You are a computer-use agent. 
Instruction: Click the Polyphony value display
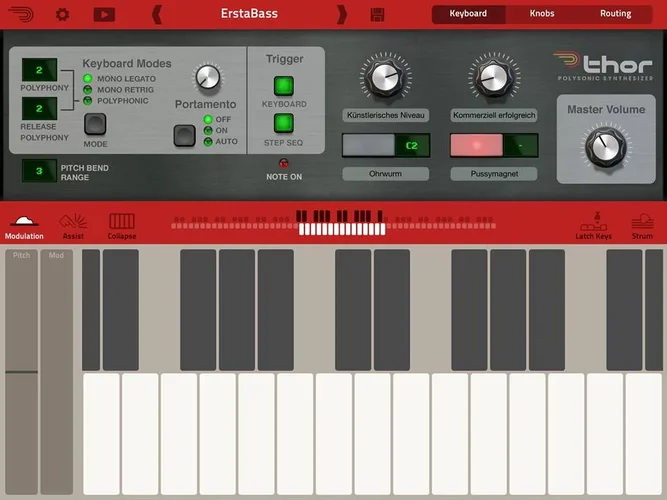coord(39,70)
